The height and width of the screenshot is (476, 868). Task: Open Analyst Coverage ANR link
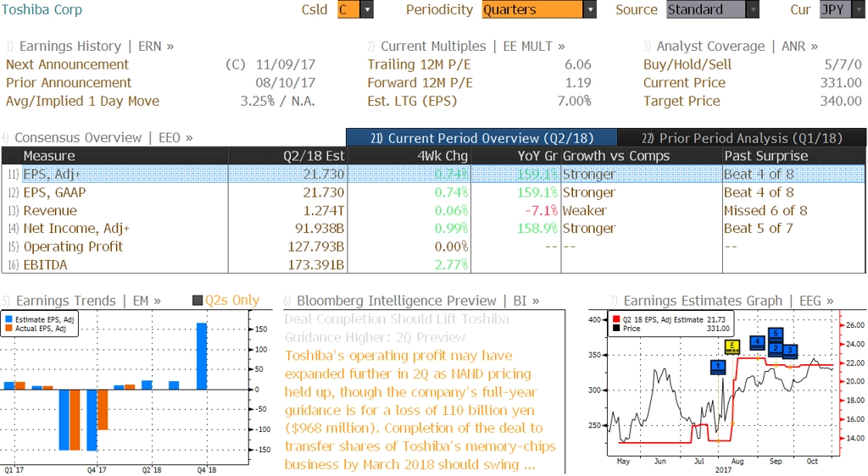731,47
